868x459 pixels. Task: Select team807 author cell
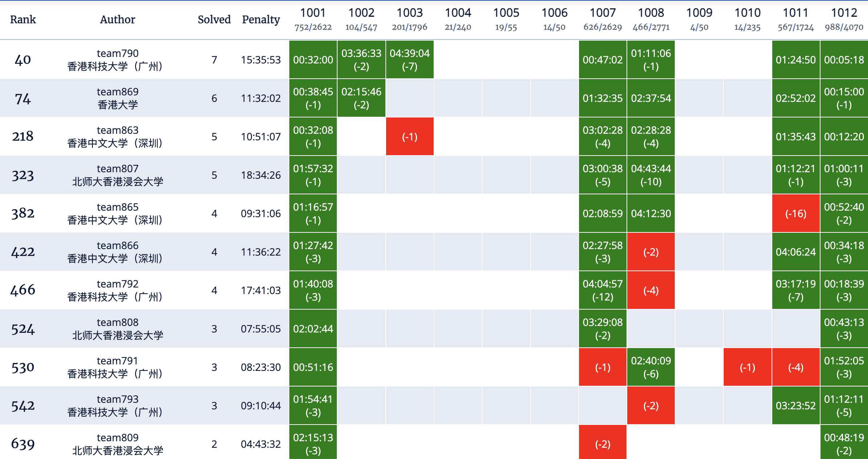(117, 175)
